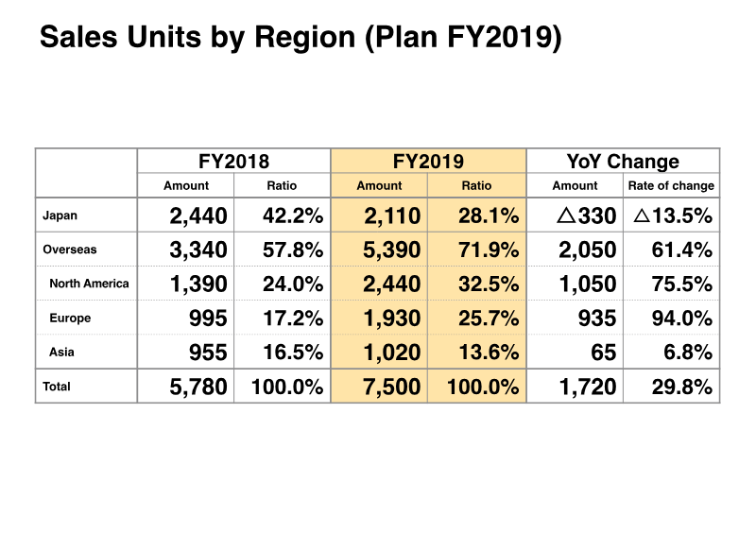756x534 pixels.
Task: Click the Total row label
Action: [57, 387]
